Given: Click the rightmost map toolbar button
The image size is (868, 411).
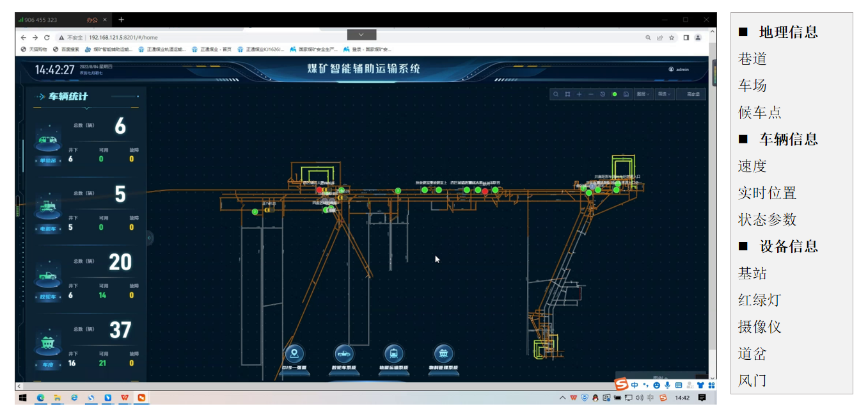Looking at the screenshot, I should 693,94.
